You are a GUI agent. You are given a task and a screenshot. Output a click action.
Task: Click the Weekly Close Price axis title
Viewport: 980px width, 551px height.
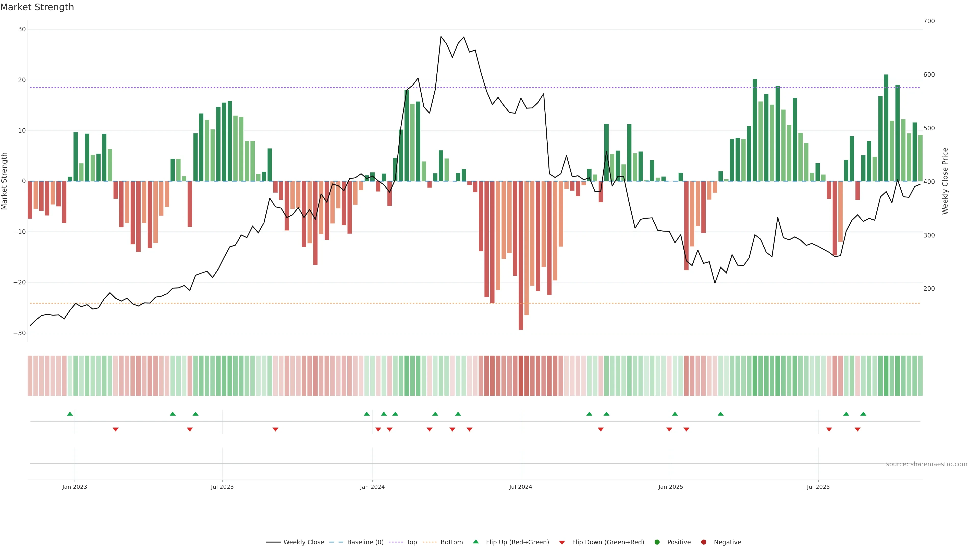pos(945,181)
